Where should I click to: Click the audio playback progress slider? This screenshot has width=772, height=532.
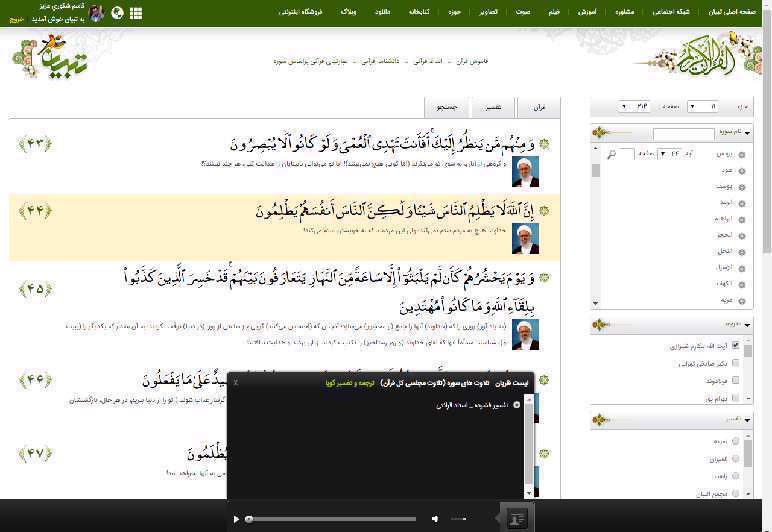(x=330, y=519)
